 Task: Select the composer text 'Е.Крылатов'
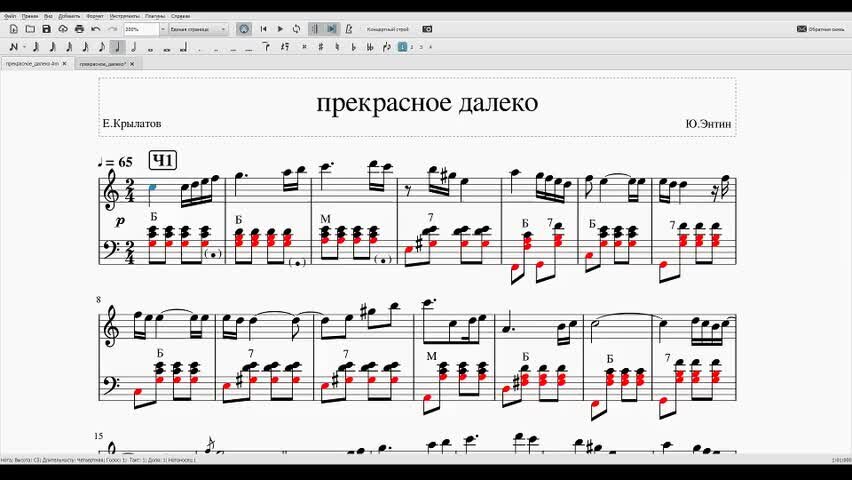coord(132,123)
